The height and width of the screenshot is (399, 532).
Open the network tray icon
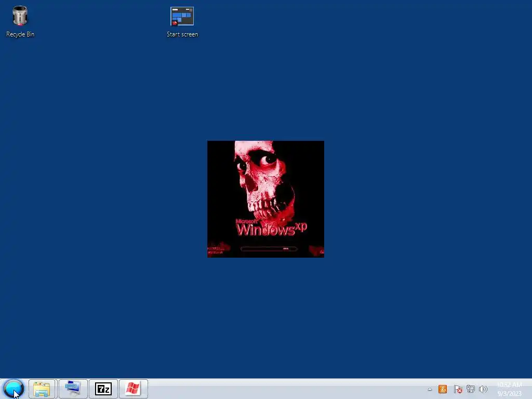pyautogui.click(x=470, y=389)
